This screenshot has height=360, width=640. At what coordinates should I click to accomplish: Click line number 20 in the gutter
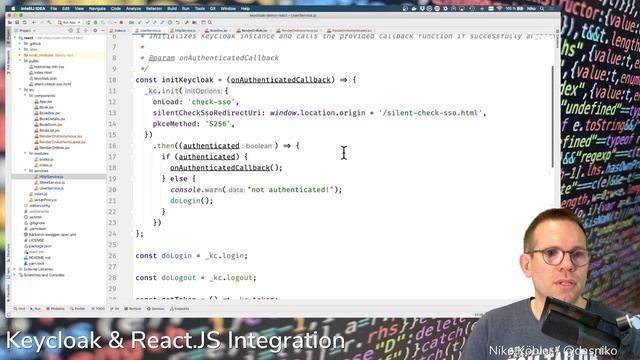click(112, 190)
